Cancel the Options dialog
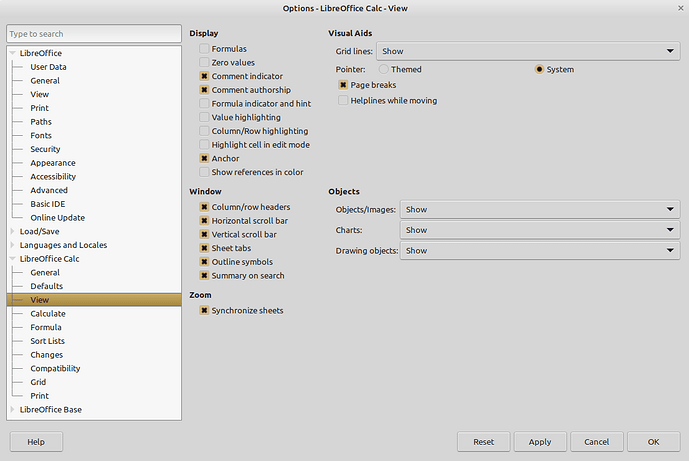 pos(597,442)
